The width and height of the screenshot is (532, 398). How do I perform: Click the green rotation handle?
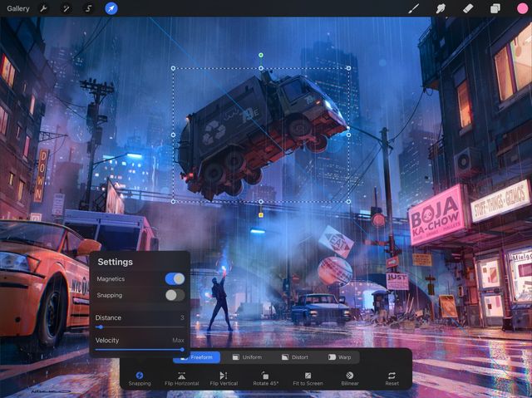coord(260,55)
